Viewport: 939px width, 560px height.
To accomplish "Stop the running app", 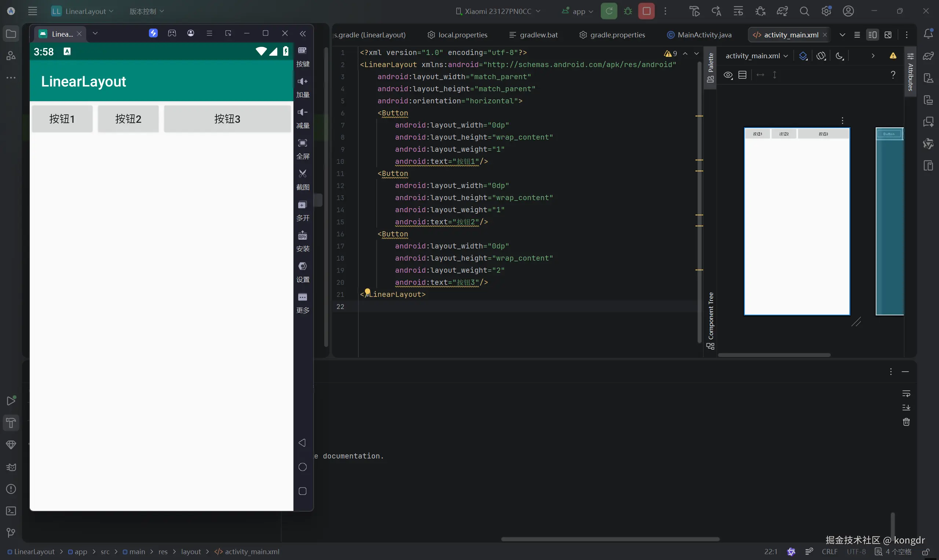I will (646, 11).
